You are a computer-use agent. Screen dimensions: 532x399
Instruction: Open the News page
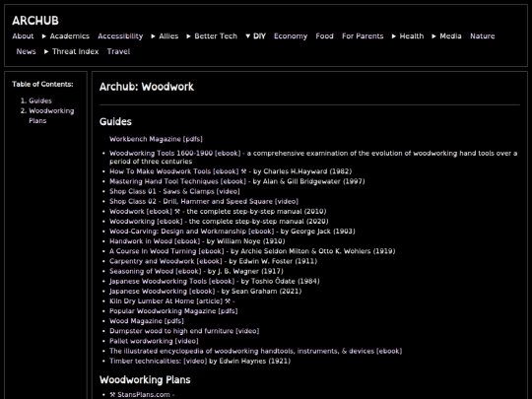point(27,51)
